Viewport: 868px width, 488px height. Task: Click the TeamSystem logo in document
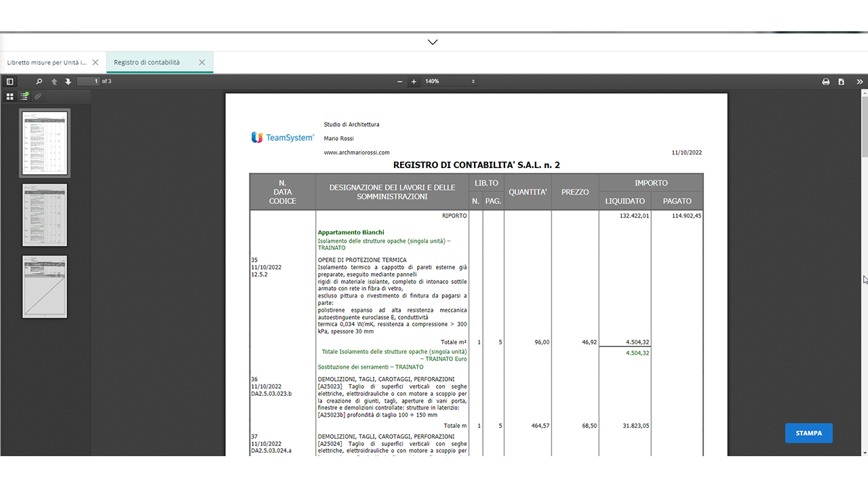click(283, 138)
